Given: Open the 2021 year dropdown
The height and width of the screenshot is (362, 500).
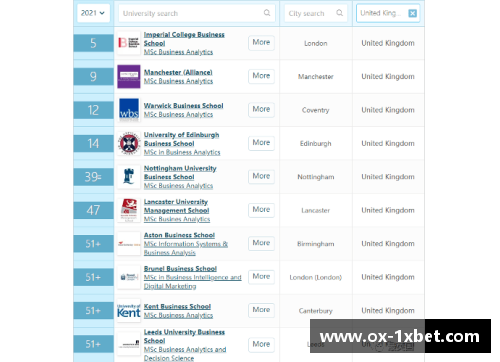Looking at the screenshot, I should point(93,13).
